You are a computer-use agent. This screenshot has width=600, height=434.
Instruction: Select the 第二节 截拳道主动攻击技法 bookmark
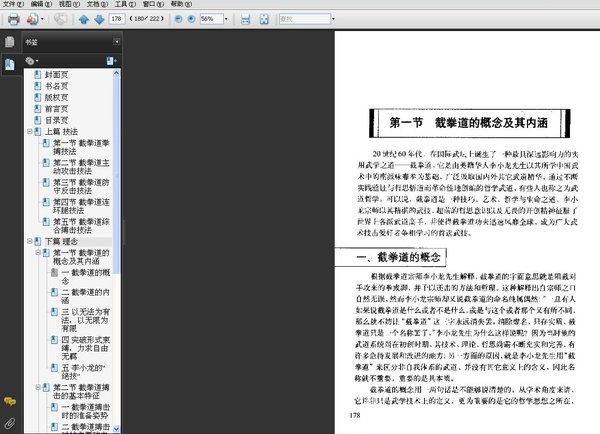[x=81, y=167]
